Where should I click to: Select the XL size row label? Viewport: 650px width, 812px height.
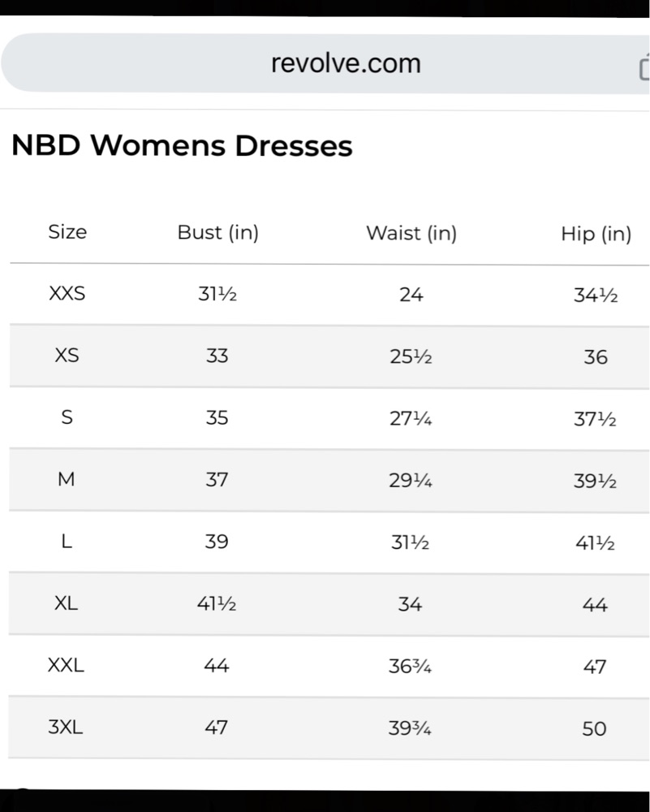[66, 603]
